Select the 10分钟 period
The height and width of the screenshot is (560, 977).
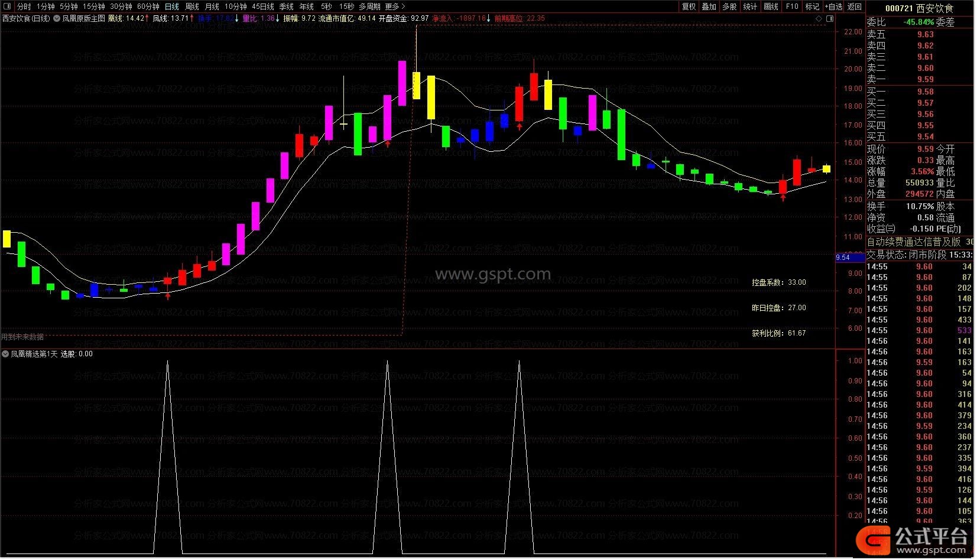point(235,6)
